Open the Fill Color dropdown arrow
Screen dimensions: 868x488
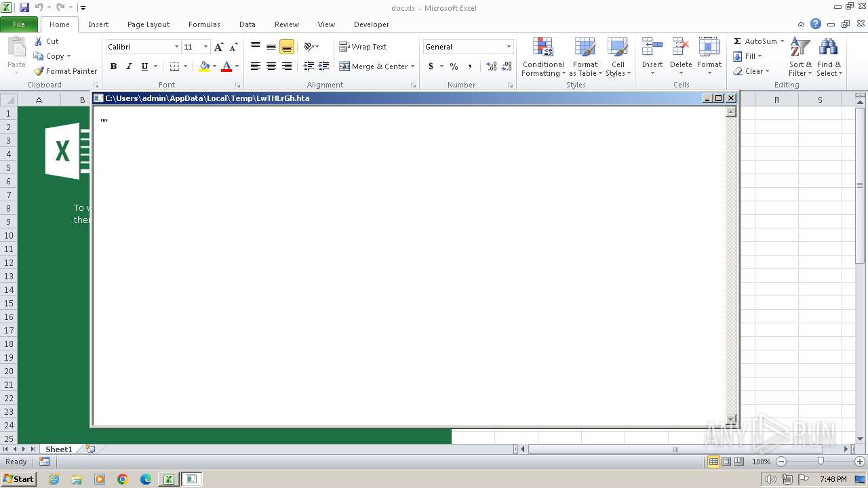[214, 66]
